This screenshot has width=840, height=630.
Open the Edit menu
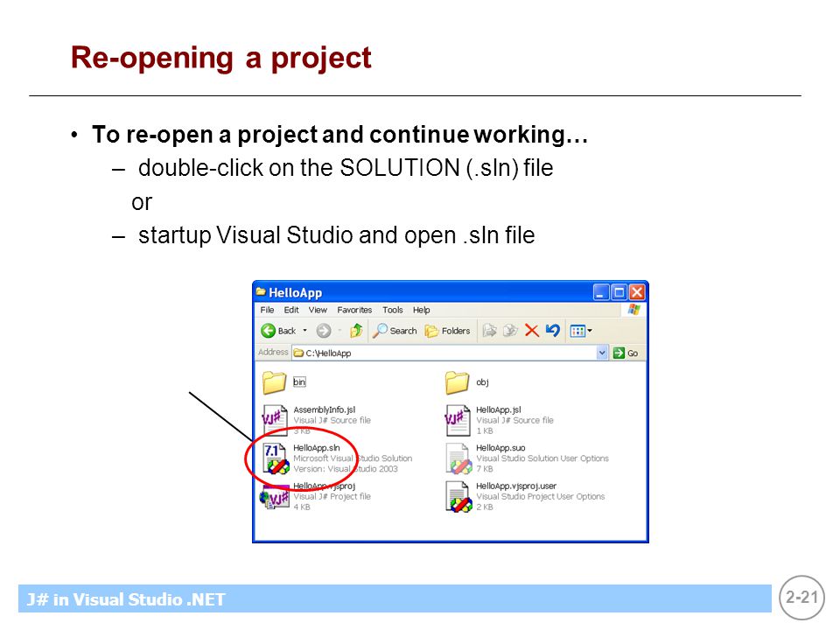click(291, 310)
